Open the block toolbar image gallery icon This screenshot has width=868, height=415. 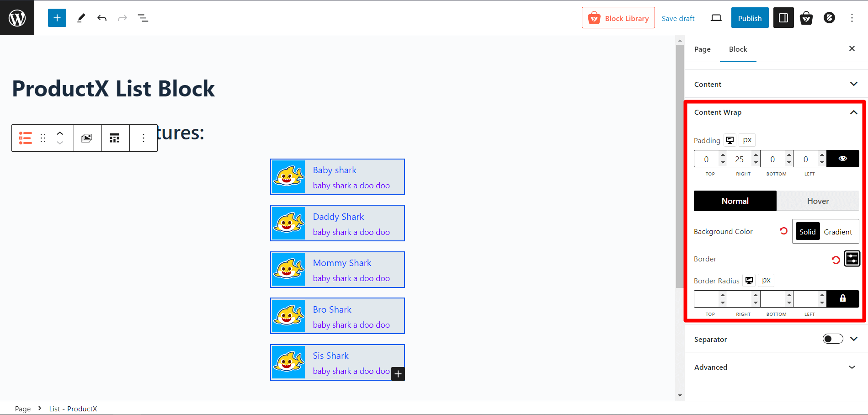[x=87, y=138]
